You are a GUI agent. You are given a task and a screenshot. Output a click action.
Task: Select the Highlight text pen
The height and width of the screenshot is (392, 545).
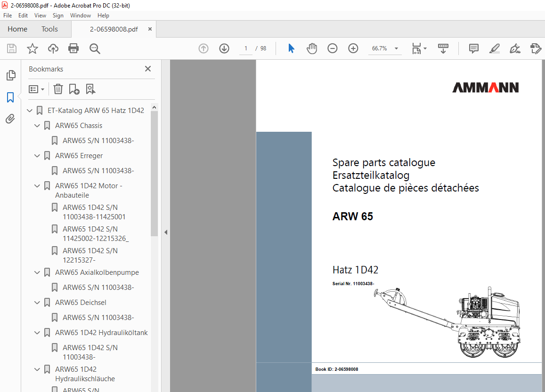point(494,48)
